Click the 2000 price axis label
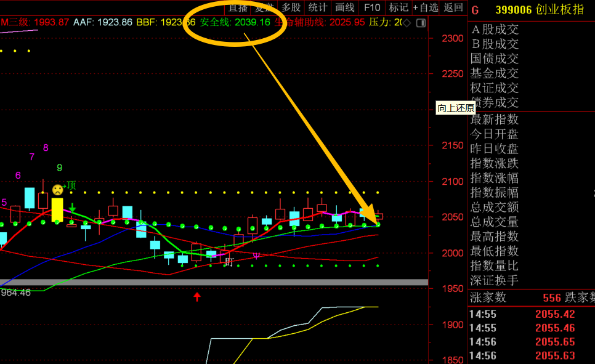This screenshot has width=595, height=364. 452,253
